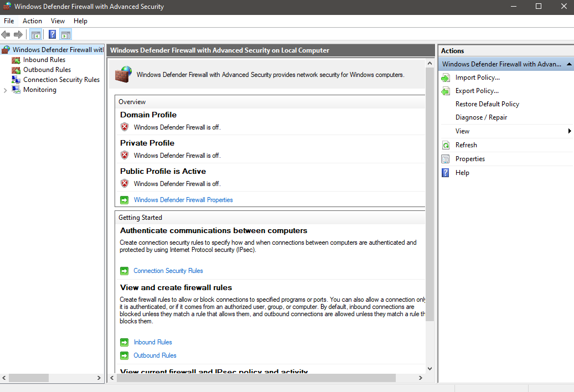Screen dimensions: 574x392
Task: Click the Public Profile is Active heading
Action: pyautogui.click(x=163, y=171)
